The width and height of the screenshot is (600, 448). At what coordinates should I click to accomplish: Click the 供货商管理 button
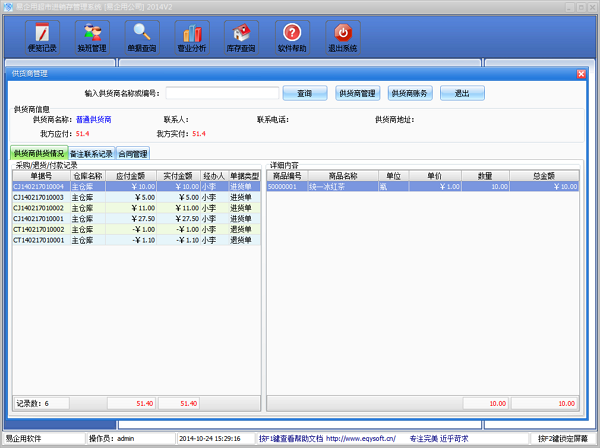tap(357, 93)
